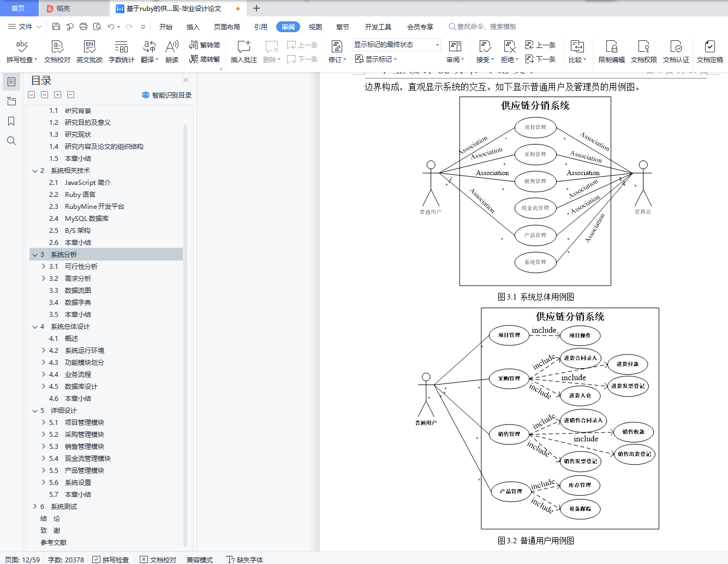Reject the change with 拒绝
The width and height of the screenshot is (728, 564).
pyautogui.click(x=509, y=52)
